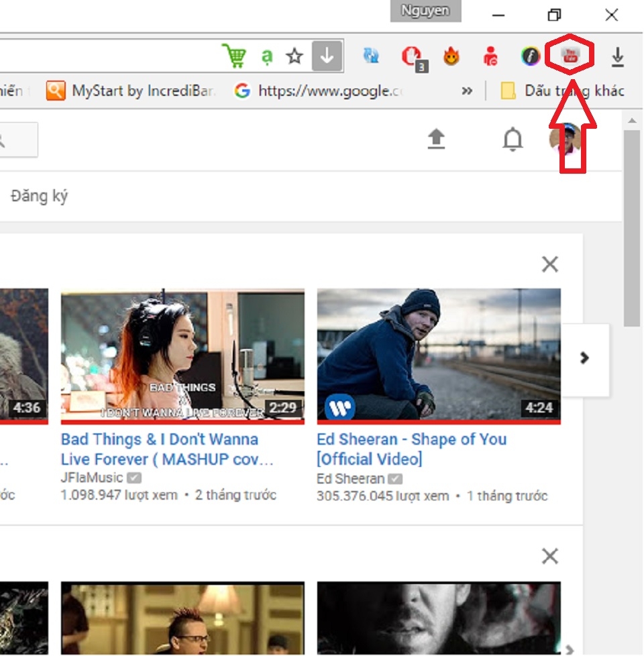Image resolution: width=644 pixels, height=656 pixels.
Task: Click the green 'ạ' Vietnamese input icon
Action: (267, 56)
